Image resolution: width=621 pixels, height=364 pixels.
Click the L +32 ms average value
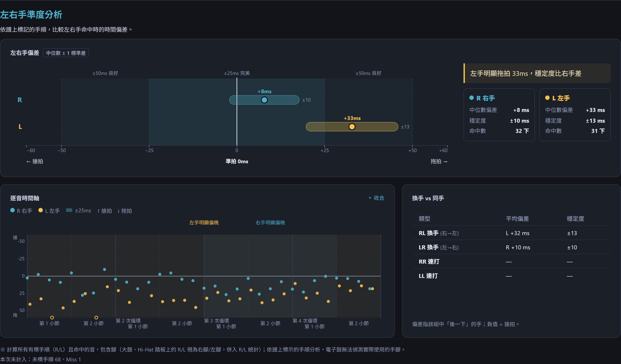click(517, 233)
